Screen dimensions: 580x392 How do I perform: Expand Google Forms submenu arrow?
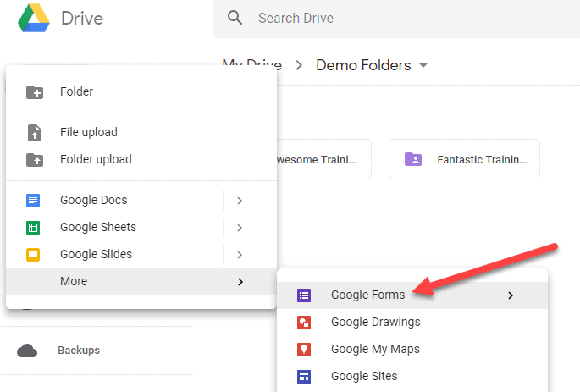[x=511, y=295]
